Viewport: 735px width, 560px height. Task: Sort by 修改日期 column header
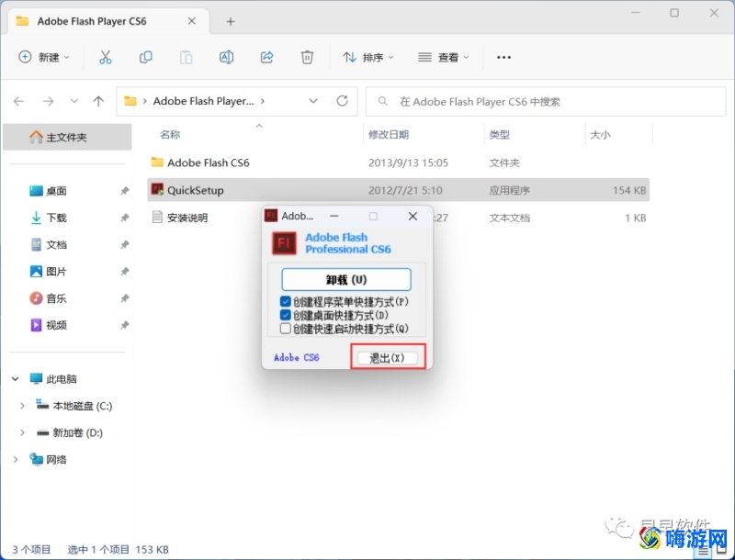coord(388,135)
